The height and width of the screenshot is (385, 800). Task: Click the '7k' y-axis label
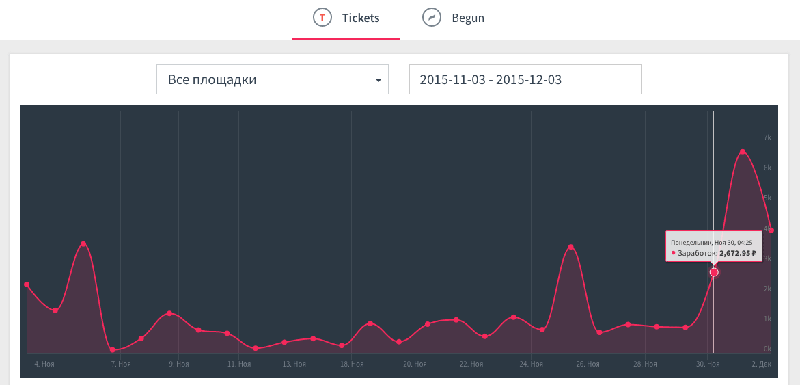767,138
